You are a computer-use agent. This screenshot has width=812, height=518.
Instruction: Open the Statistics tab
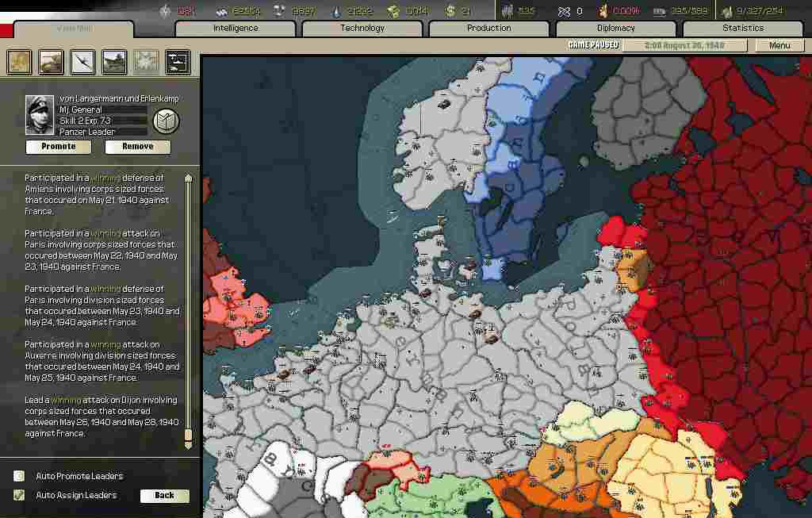click(743, 28)
